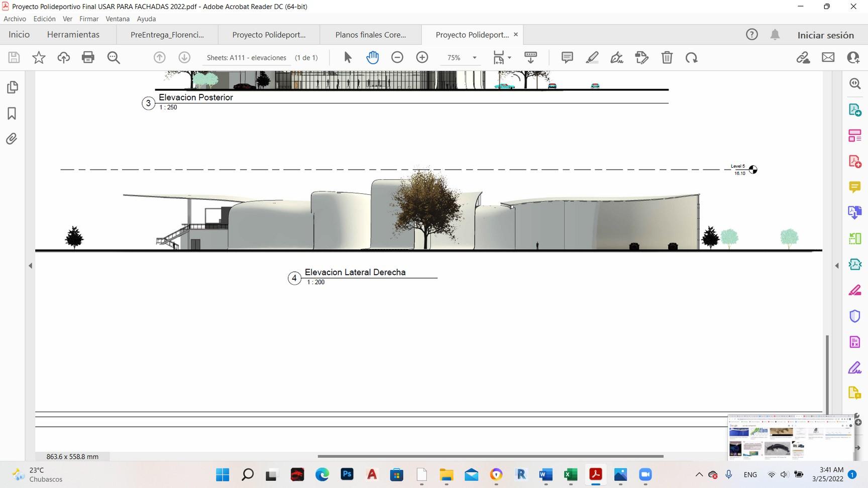Open the zoom level dropdown
Image resolution: width=868 pixels, height=488 pixels.
coord(474,58)
